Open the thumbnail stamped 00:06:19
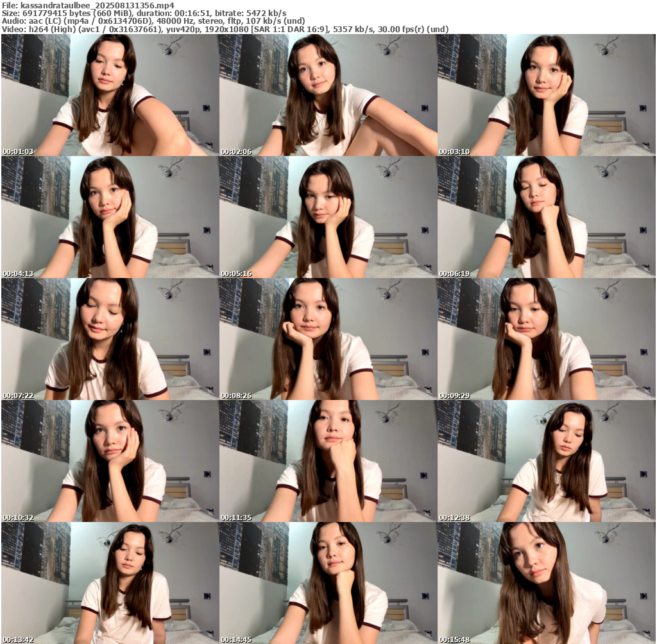Screen dimensions: 657x644 (547, 217)
